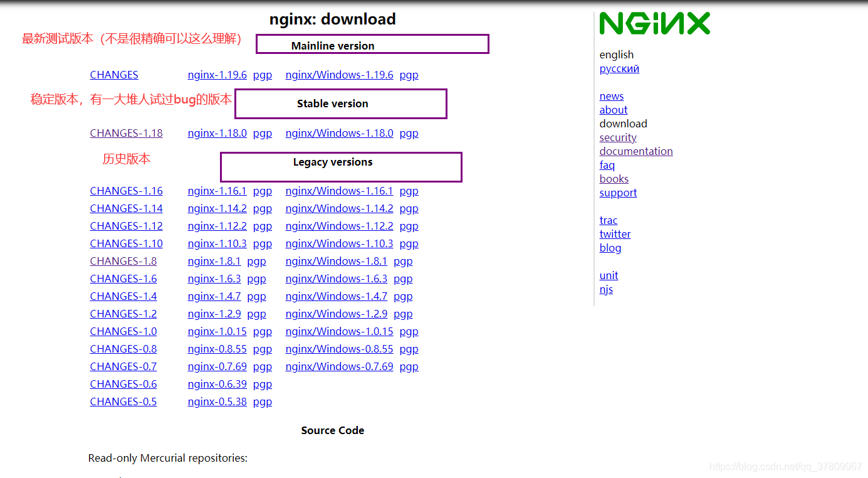Screen dimensions: 868x478
Task: Open pgp signature beside nginx-1.19.6
Action: (x=263, y=75)
